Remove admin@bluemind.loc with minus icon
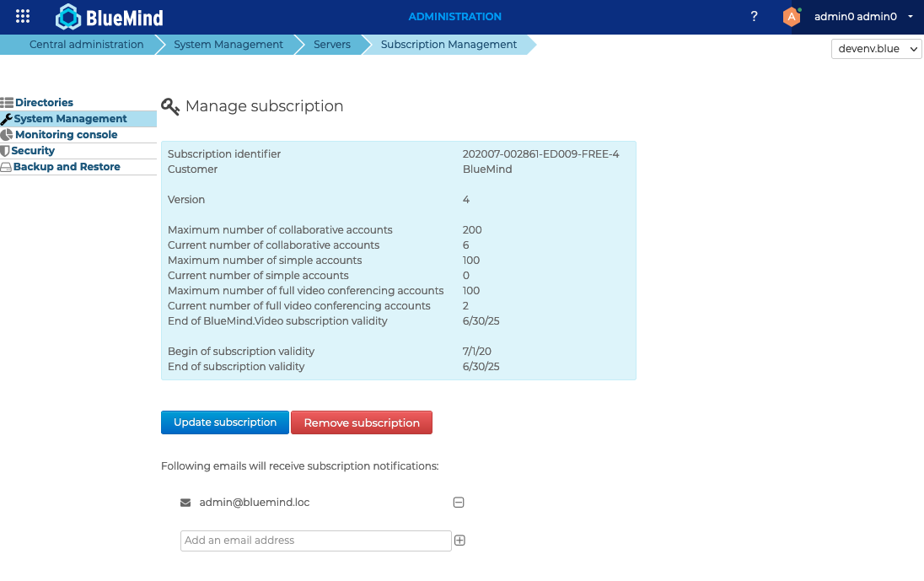The height and width of the screenshot is (581, 924). tap(459, 502)
